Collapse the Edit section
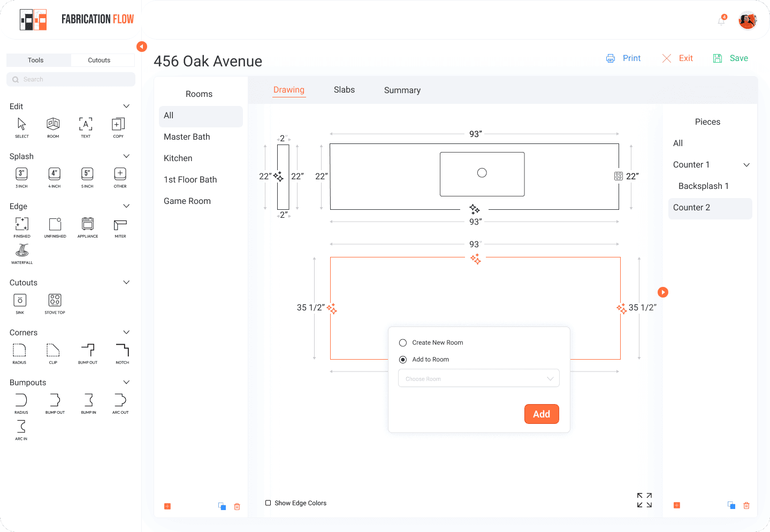 tap(126, 106)
